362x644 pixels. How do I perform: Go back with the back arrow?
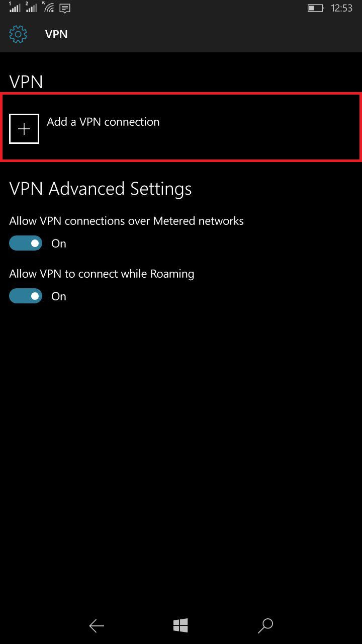(97, 626)
